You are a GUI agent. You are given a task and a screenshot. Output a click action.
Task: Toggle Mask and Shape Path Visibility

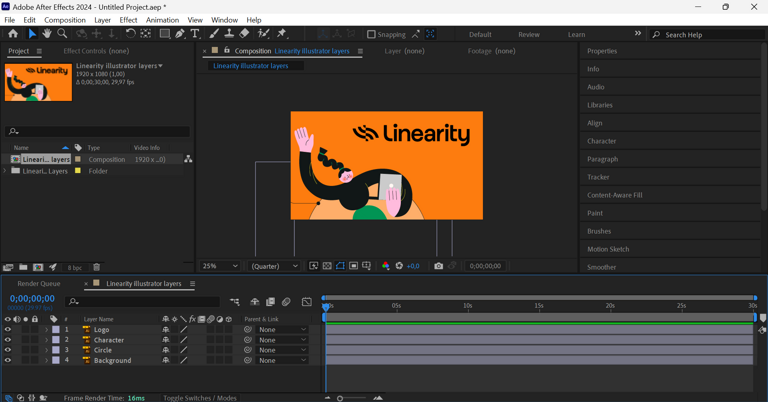pos(340,266)
